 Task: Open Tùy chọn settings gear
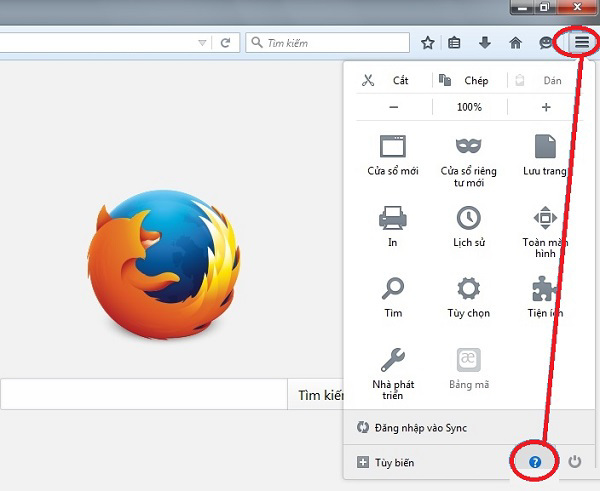point(468,298)
